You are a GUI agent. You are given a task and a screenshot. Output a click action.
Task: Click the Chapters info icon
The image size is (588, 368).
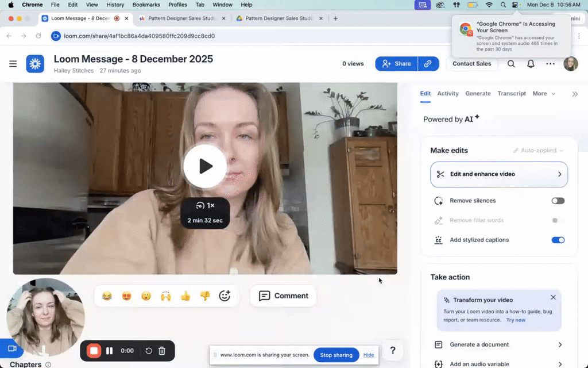[x=48, y=365]
